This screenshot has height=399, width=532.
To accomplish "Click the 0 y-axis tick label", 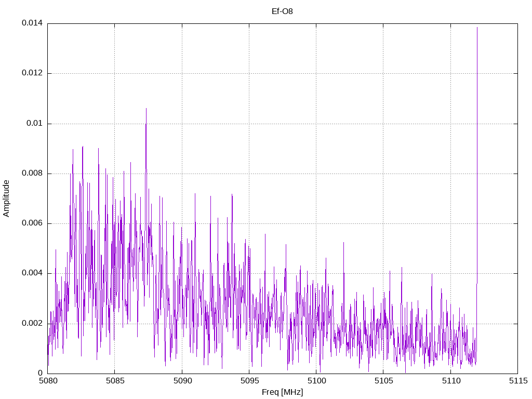I will point(41,373).
